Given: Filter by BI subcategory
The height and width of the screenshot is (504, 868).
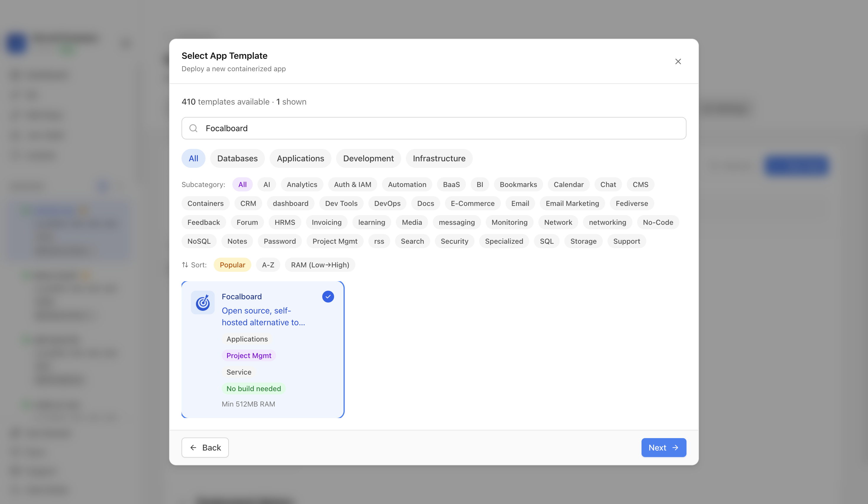Looking at the screenshot, I should [x=480, y=185].
